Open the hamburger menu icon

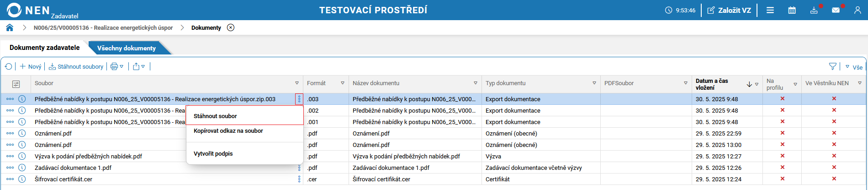point(770,10)
